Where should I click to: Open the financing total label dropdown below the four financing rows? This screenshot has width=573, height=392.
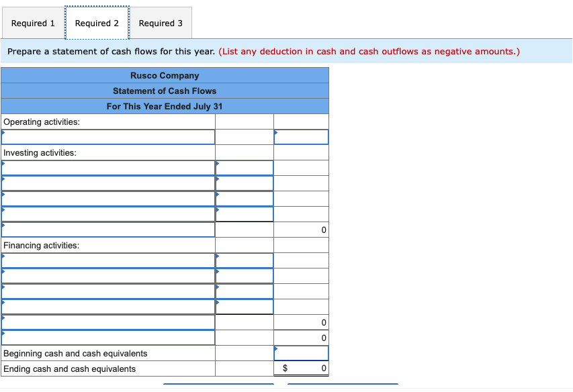coord(108,322)
